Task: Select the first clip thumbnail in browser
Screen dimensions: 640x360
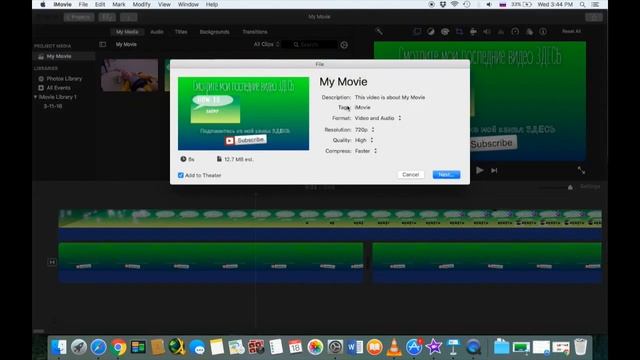Action: coord(130,75)
